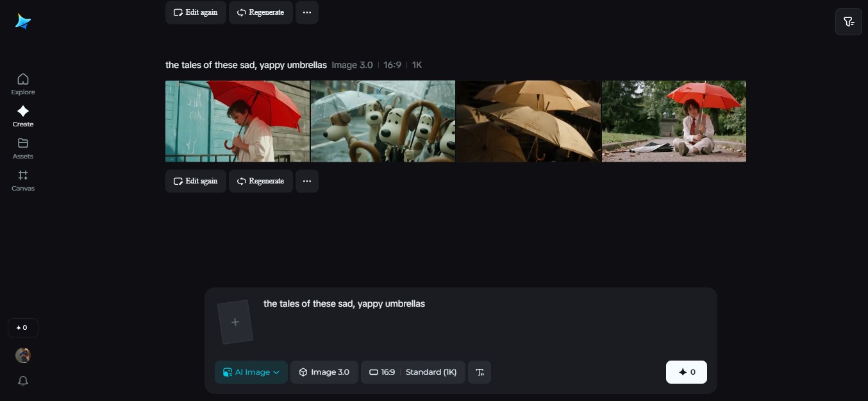Open the Image 3.0 model selector
The height and width of the screenshot is (401, 868).
pyautogui.click(x=324, y=372)
